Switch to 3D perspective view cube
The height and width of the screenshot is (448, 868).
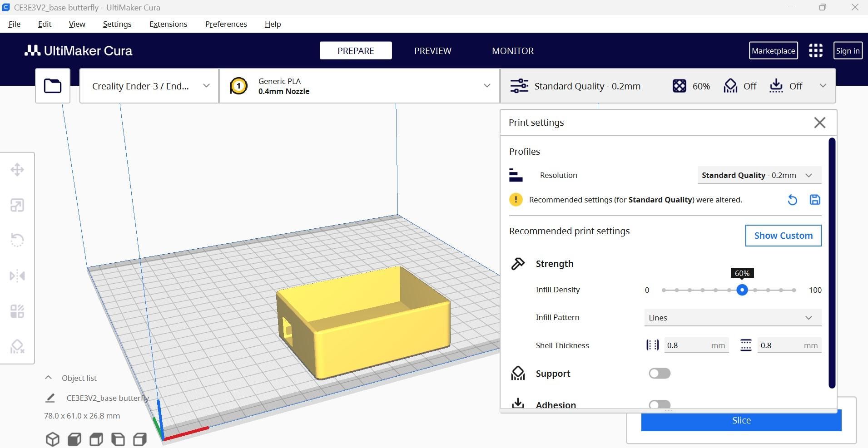pyautogui.click(x=53, y=439)
